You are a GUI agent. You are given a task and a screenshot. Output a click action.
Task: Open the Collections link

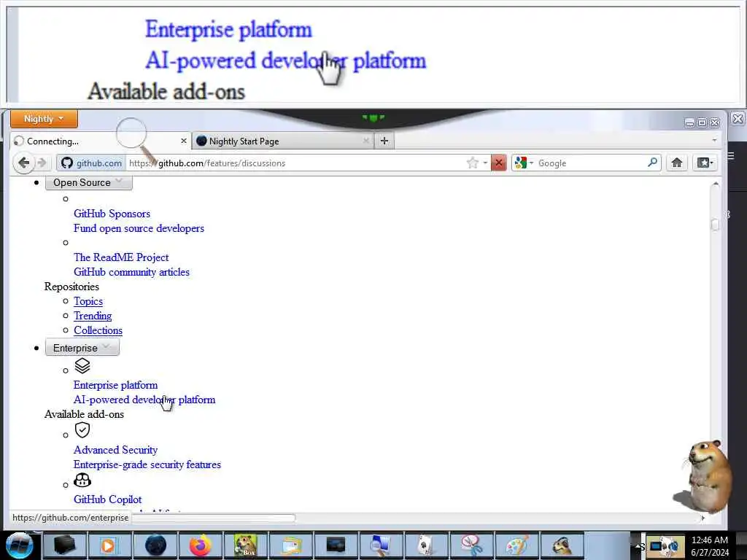tap(98, 330)
